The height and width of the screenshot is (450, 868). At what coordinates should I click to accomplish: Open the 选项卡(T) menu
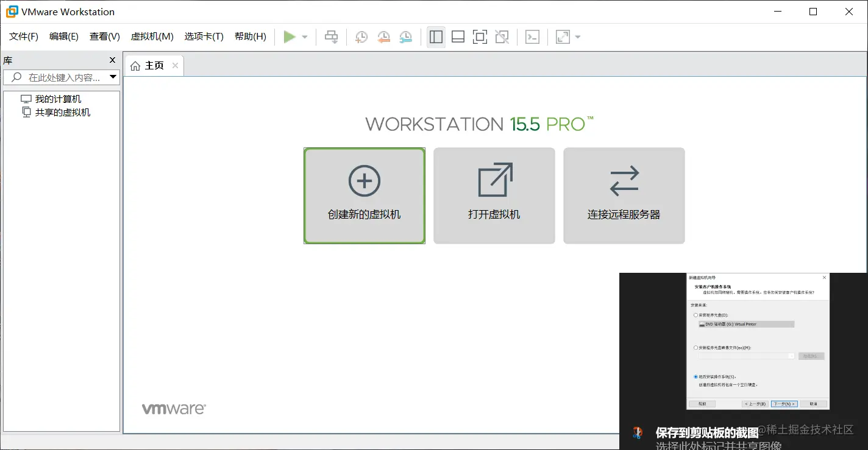(204, 37)
